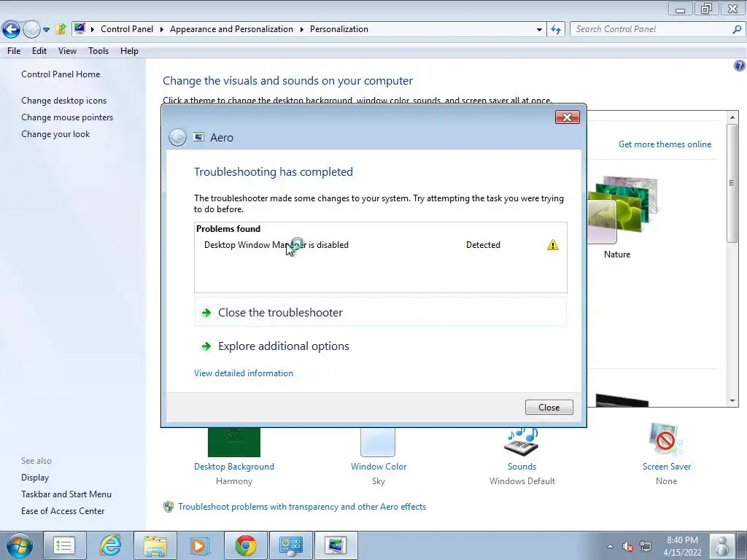Click the Control Panel icon in address bar
Image resolution: width=747 pixels, height=560 pixels.
[x=80, y=28]
